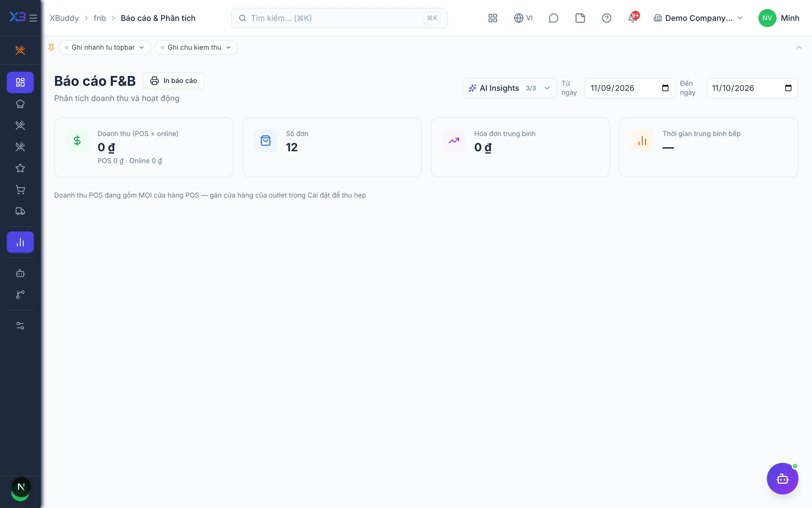812x508 pixels.
Task: Click the Từ ngày date field 11/09/2026
Action: 630,88
